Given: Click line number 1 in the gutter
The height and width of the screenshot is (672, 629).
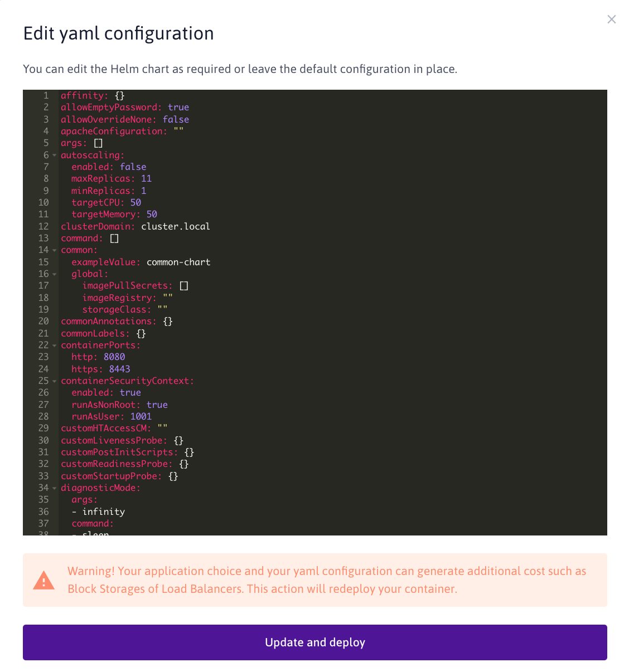Looking at the screenshot, I should 46,96.
